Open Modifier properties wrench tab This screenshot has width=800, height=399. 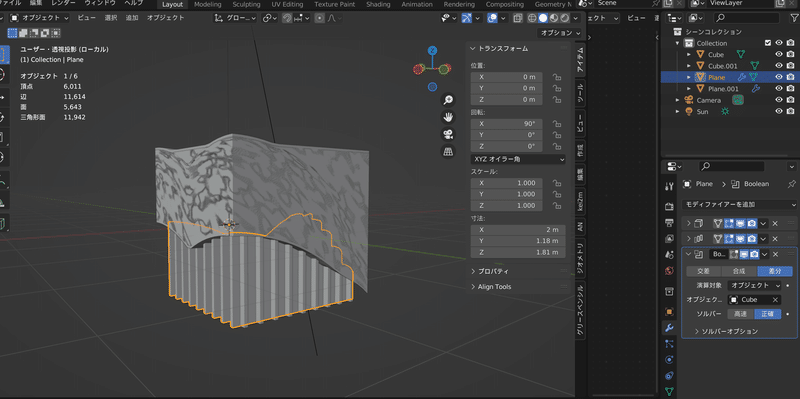point(669,327)
